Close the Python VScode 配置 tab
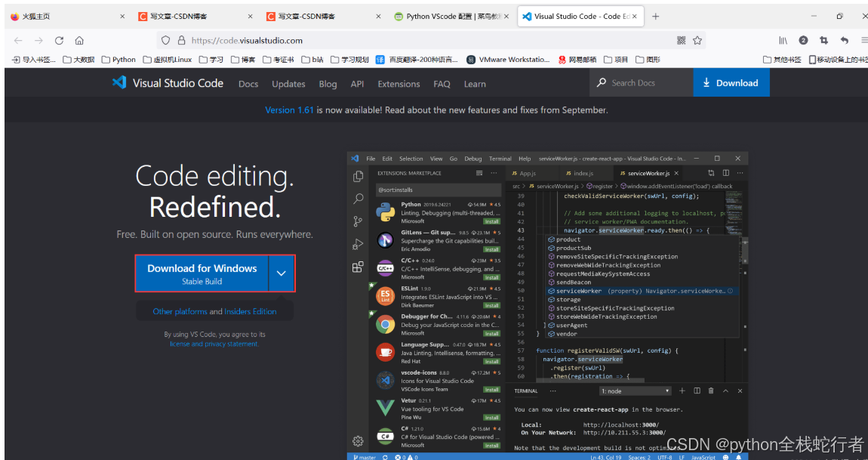Image resolution: width=868 pixels, height=460 pixels. (506, 17)
